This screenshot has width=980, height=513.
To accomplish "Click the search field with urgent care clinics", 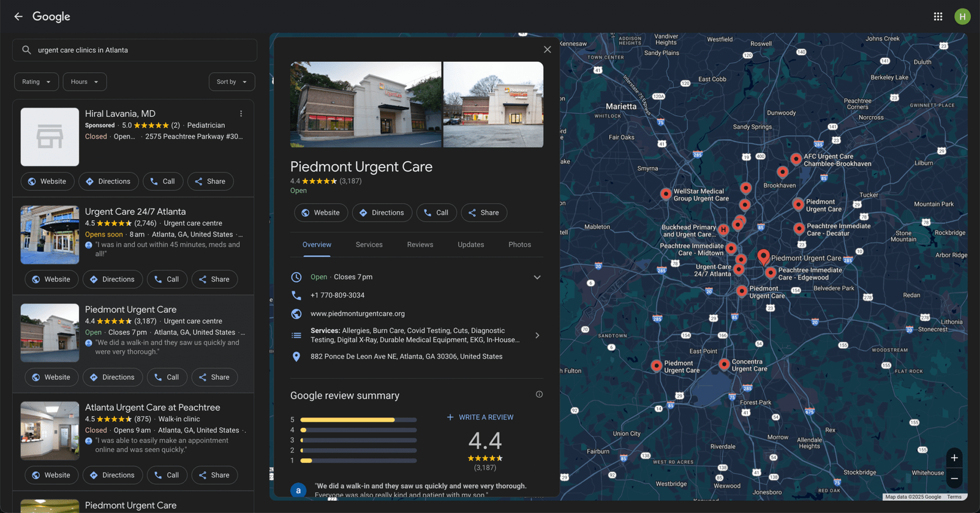I will pyautogui.click(x=135, y=50).
